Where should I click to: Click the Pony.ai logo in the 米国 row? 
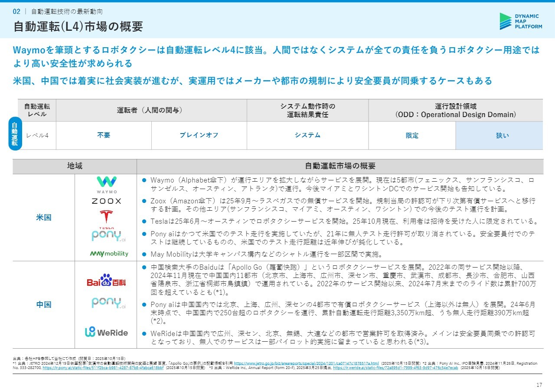pyautogui.click(x=108, y=236)
